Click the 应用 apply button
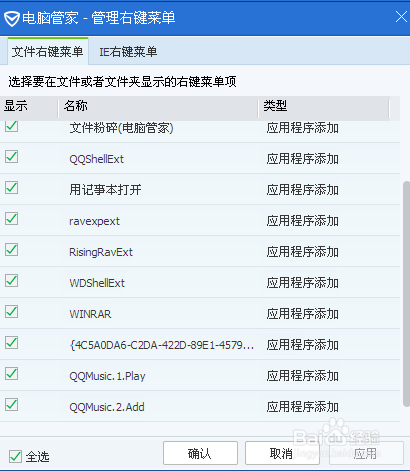The height and width of the screenshot is (471, 410). [366, 453]
